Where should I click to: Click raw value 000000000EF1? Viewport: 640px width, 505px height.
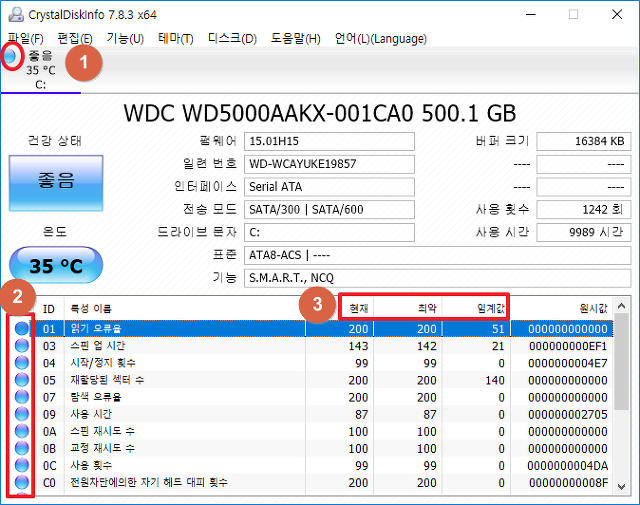[x=568, y=346]
